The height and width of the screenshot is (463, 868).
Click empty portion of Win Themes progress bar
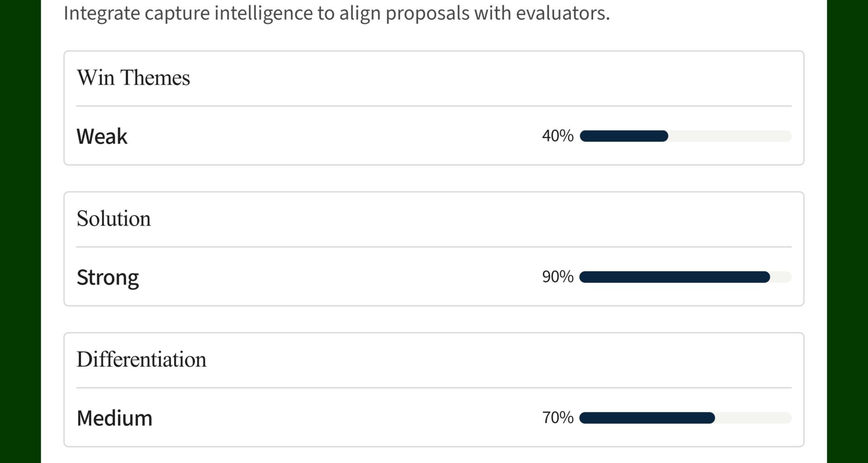[x=730, y=136]
